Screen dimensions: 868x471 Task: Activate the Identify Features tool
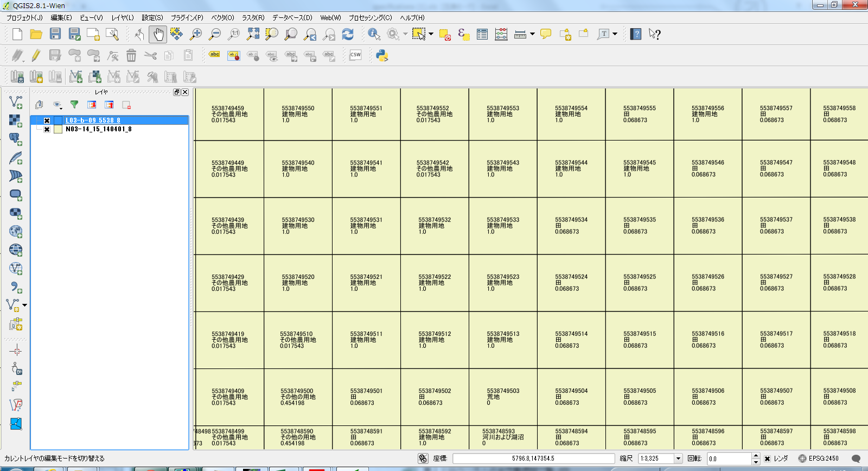pyautogui.click(x=374, y=34)
